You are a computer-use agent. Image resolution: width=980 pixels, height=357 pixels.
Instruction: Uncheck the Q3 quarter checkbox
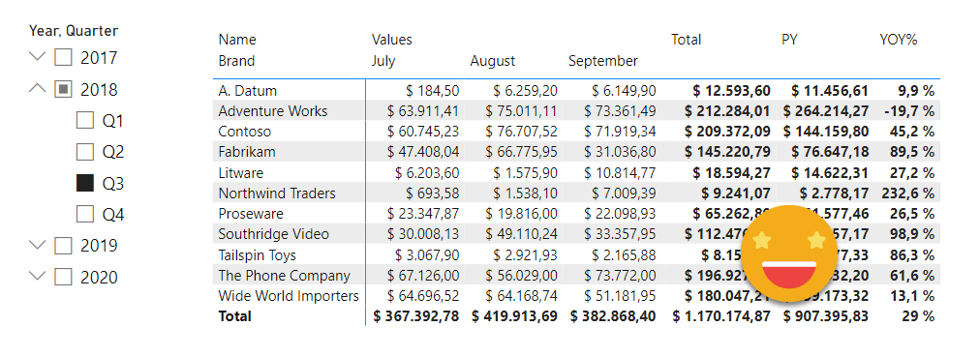(85, 183)
